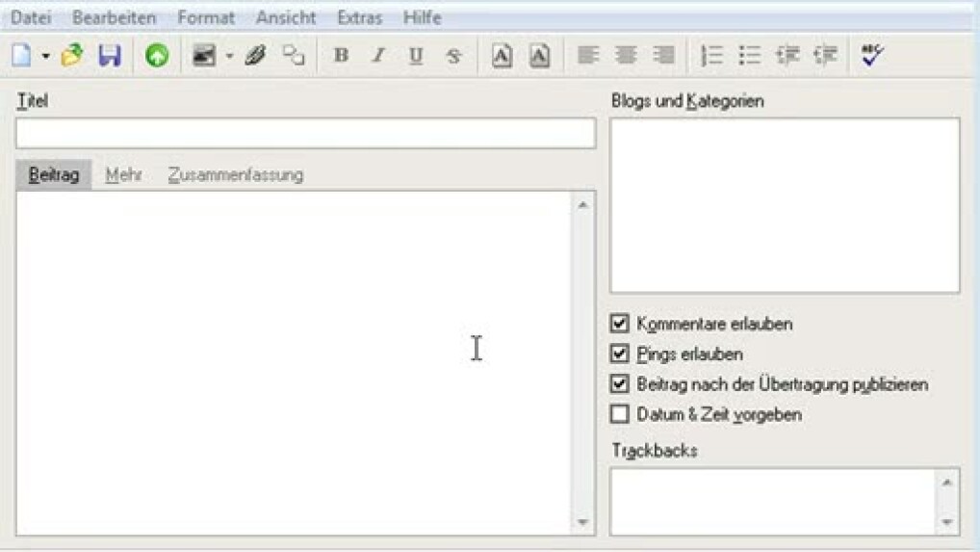Center-align the text

click(x=627, y=56)
